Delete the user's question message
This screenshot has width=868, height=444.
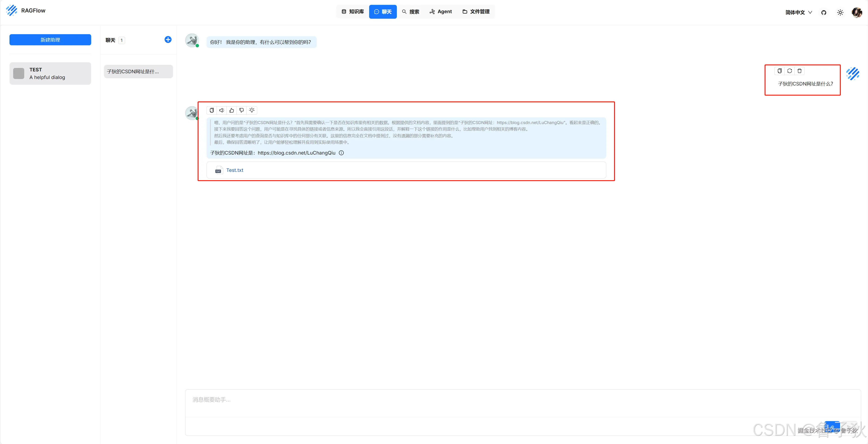click(800, 71)
